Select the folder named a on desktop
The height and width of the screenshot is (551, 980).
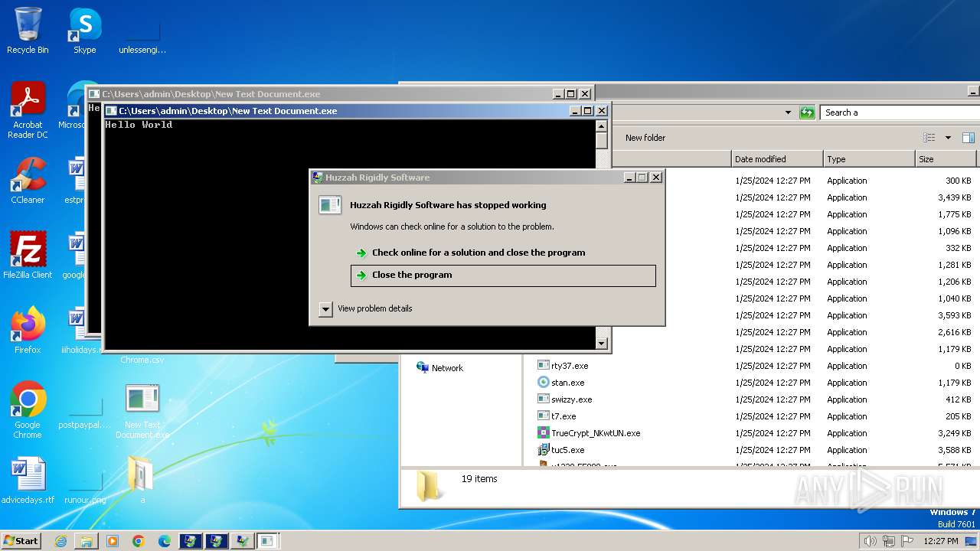(x=142, y=480)
